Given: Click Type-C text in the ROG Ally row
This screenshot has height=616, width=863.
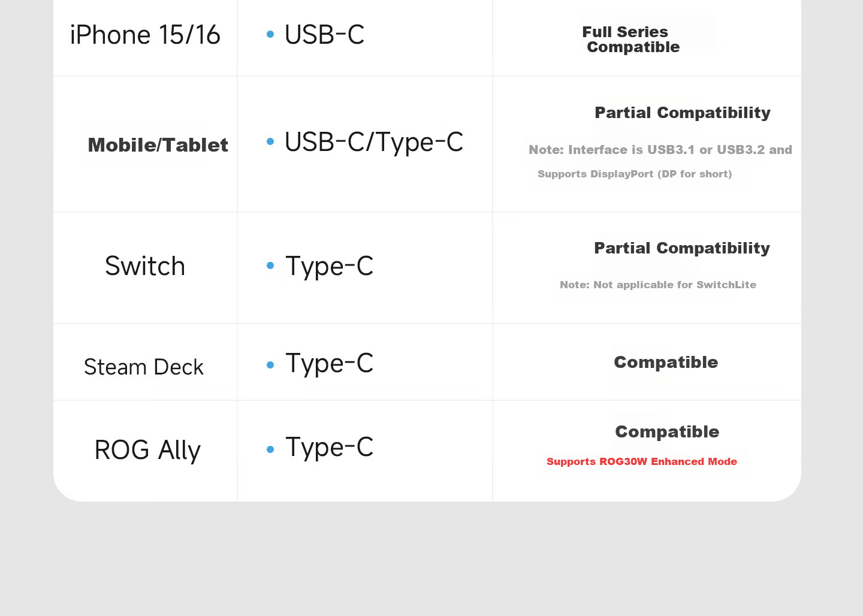Looking at the screenshot, I should [330, 448].
